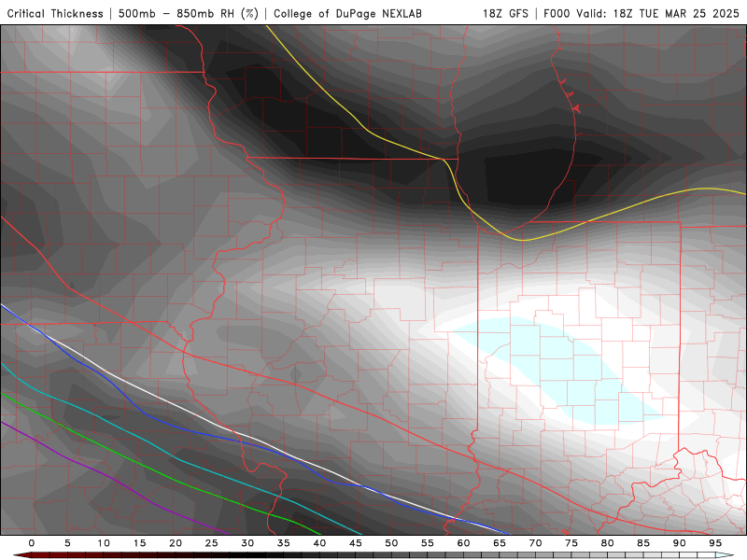Viewport: 747px width, 560px height.
Task: Click the light cyan high-humidity area on map
Action: pos(557,369)
